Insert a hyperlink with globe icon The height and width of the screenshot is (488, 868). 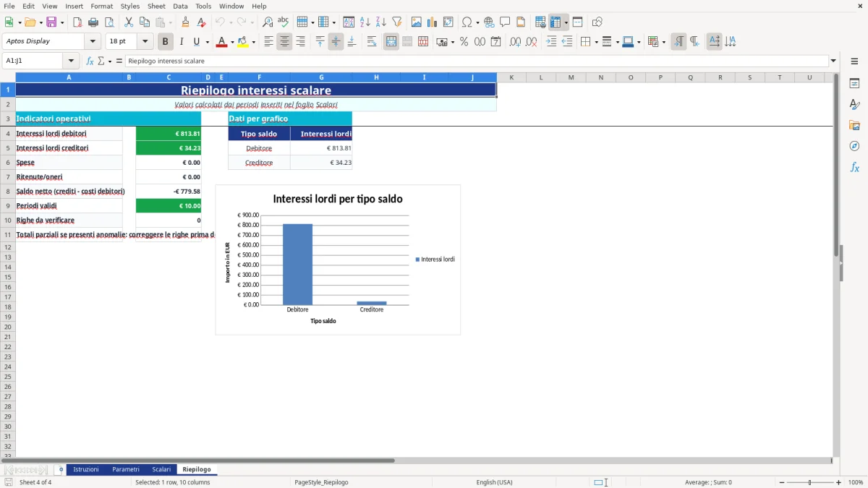[489, 22]
